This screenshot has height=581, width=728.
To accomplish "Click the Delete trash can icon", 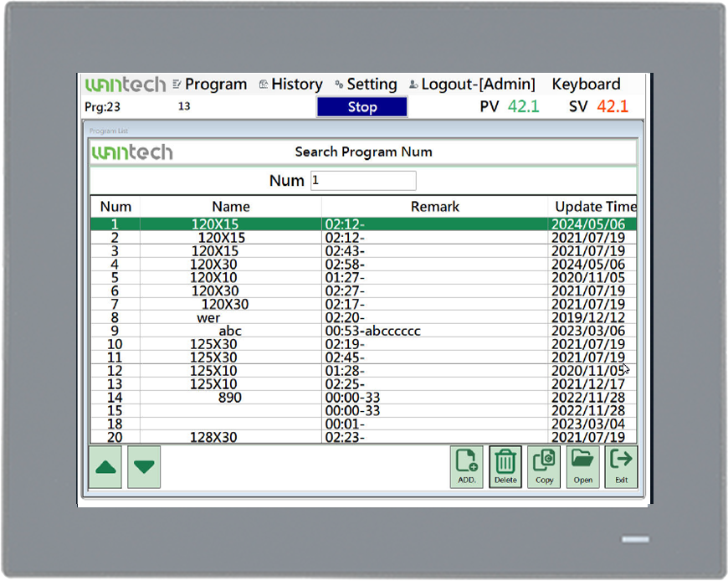I will 505,467.
